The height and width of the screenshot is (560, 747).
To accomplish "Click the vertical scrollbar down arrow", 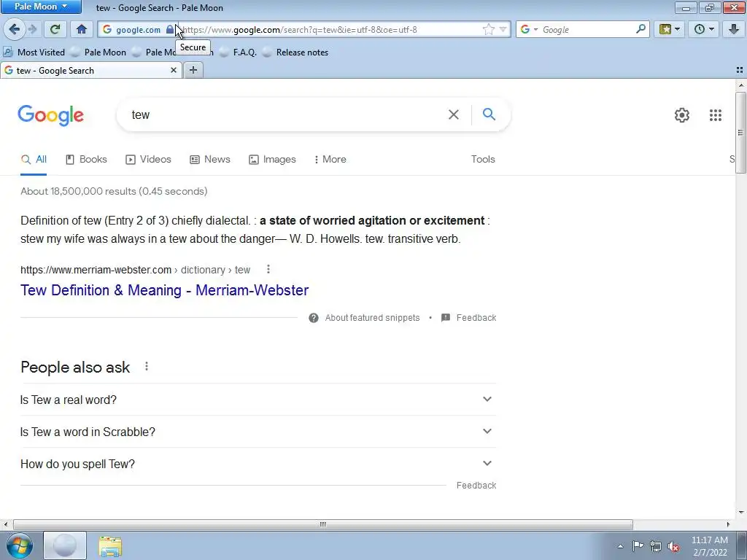I will click(x=740, y=513).
